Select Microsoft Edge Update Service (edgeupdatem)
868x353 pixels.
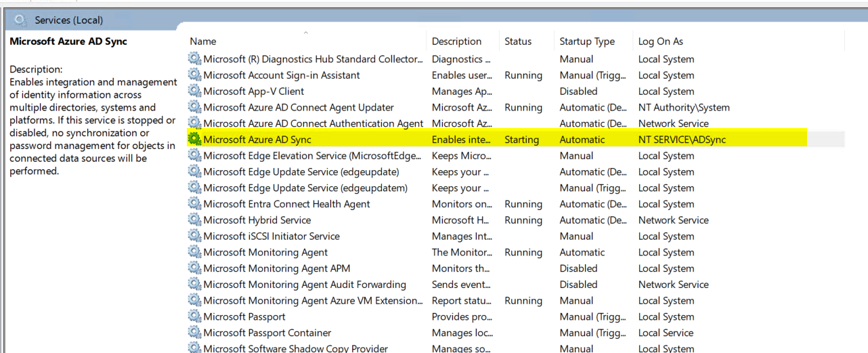click(306, 188)
